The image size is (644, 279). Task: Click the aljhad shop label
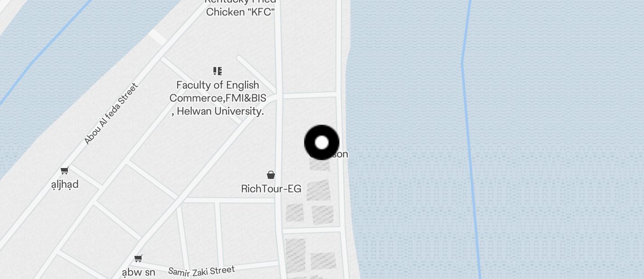(65, 184)
